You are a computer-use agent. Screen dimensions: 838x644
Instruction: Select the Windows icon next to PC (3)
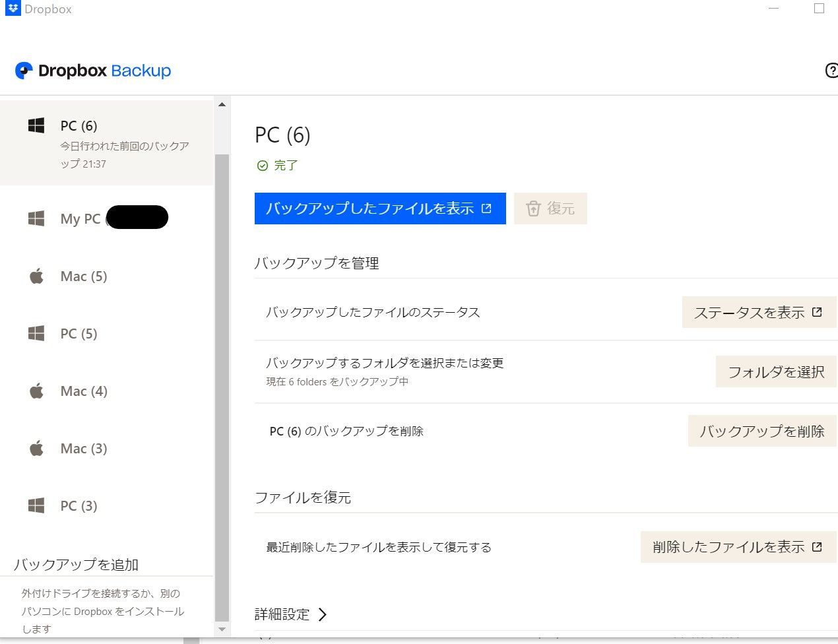click(x=36, y=505)
